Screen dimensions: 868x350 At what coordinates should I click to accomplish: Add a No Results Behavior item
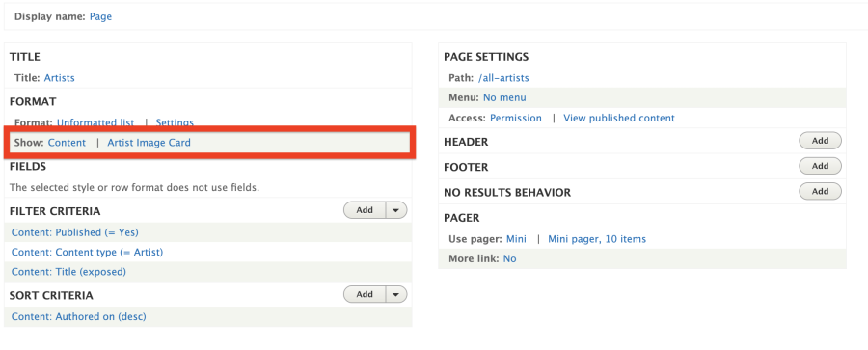pos(820,192)
